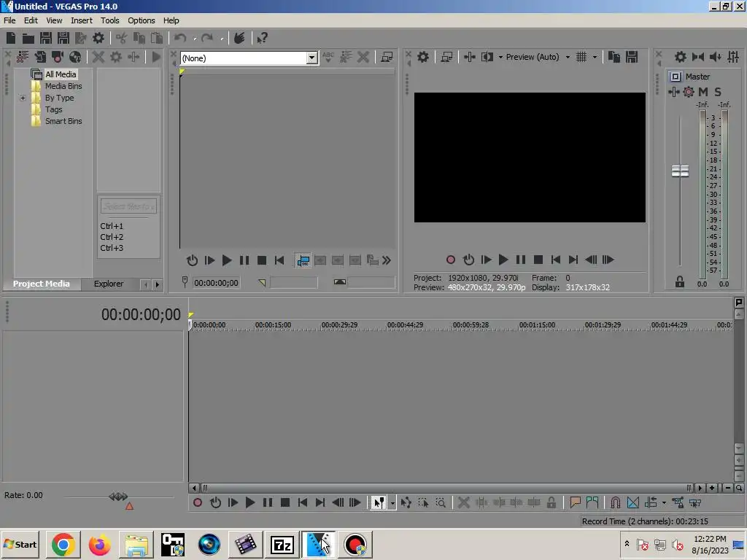This screenshot has height=560, width=747.
Task: Toggle Automatic Crossfades
Action: click(632, 502)
